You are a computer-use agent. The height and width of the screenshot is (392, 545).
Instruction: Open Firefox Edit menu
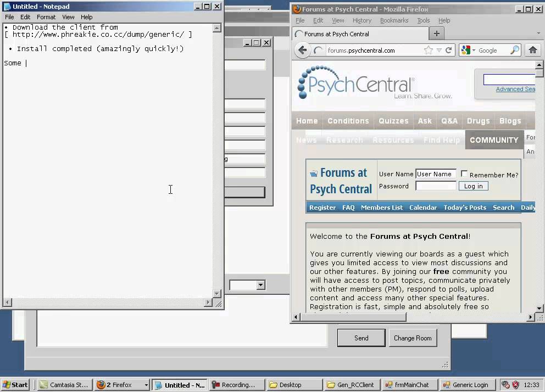[x=318, y=20]
